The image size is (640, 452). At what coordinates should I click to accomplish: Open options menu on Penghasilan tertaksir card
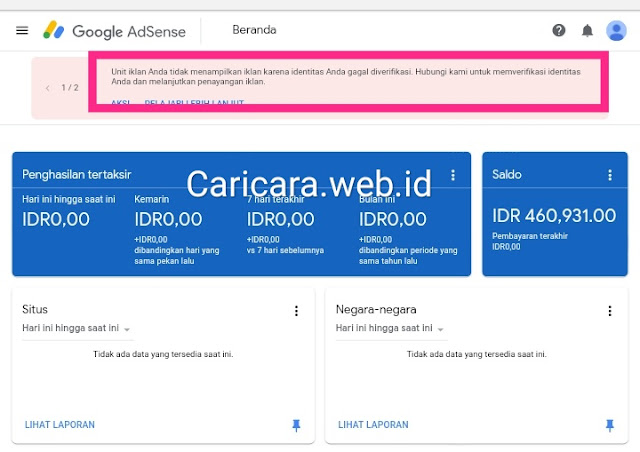tap(453, 175)
